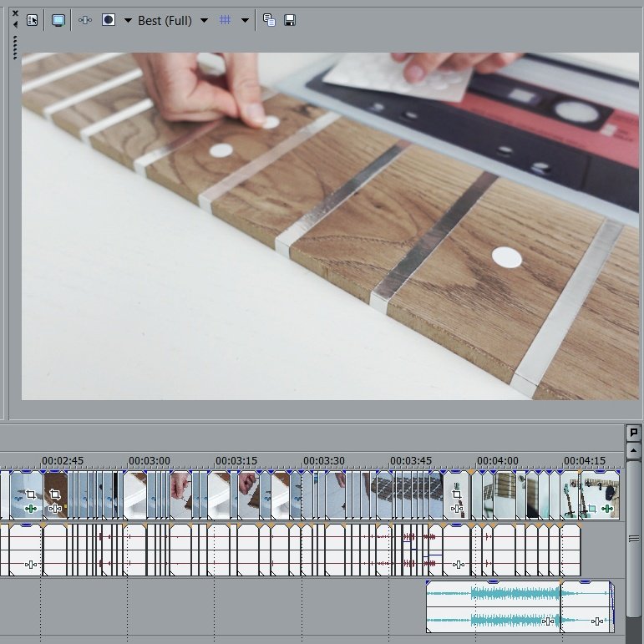Viewport: 644px width, 644px height.
Task: Select the short teal music clip at the end
Action: pyautogui.click(x=586, y=606)
